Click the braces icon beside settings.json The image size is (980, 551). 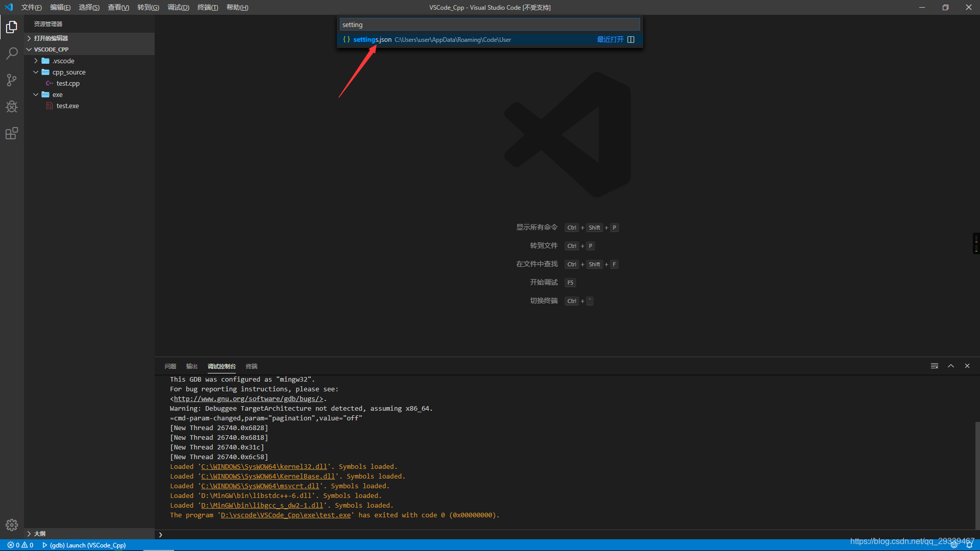(347, 40)
